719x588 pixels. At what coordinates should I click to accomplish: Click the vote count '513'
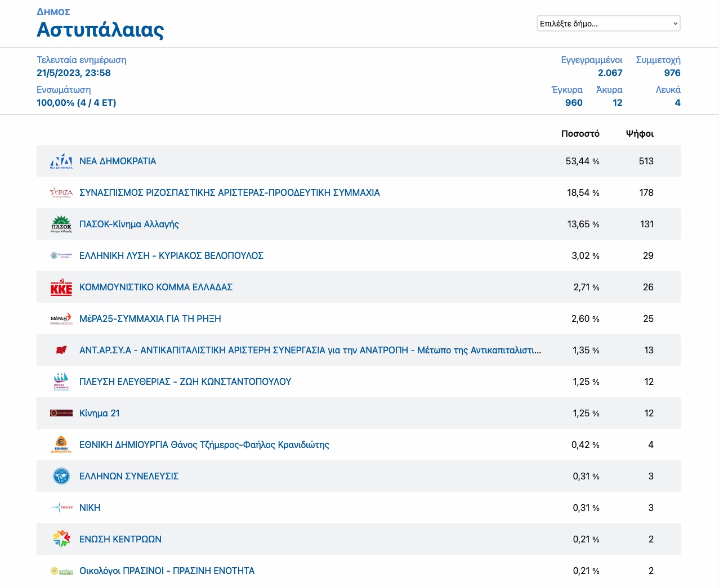click(646, 161)
